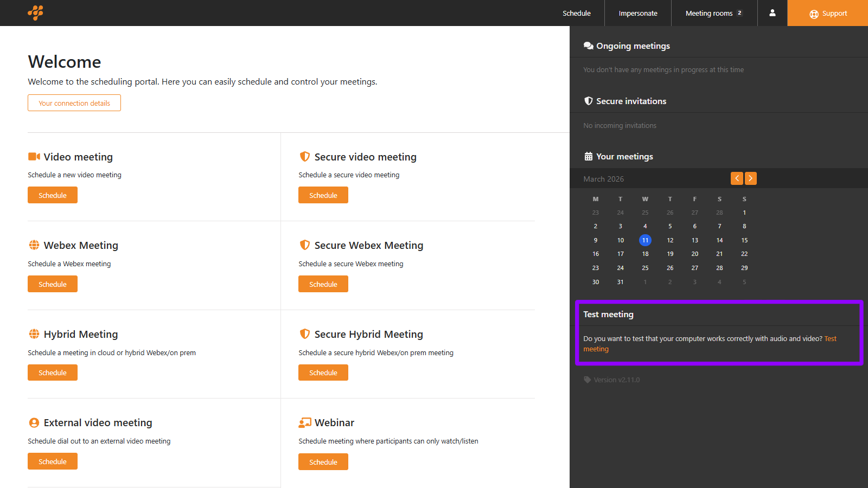Select March 20 in the calendar
This screenshot has height=488, width=868.
(x=694, y=254)
